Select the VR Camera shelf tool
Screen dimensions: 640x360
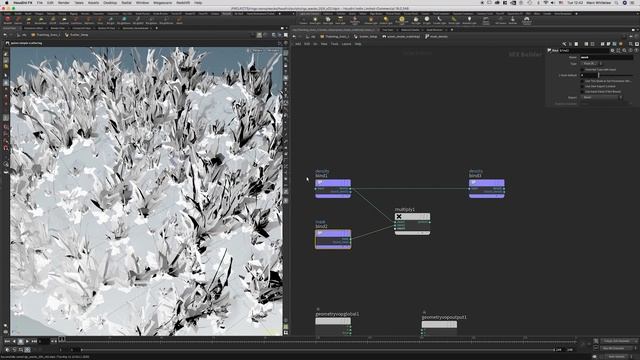click(x=500, y=20)
